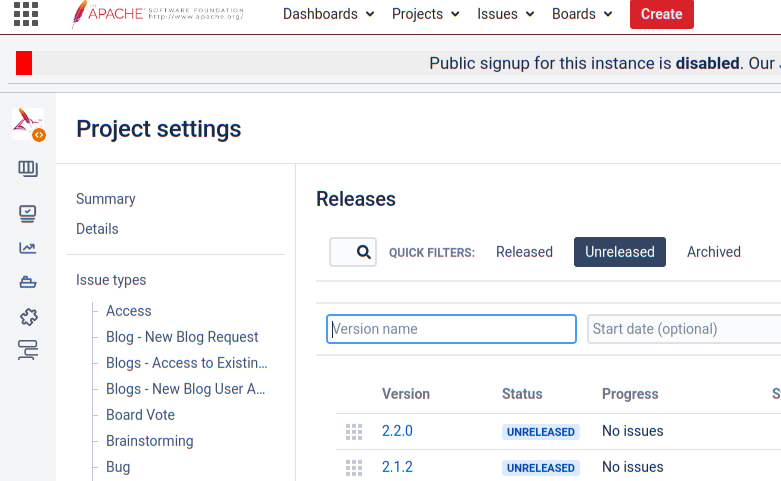This screenshot has width=781, height=481.
Task: Focus the Start date (optional) field
Action: [x=684, y=329]
